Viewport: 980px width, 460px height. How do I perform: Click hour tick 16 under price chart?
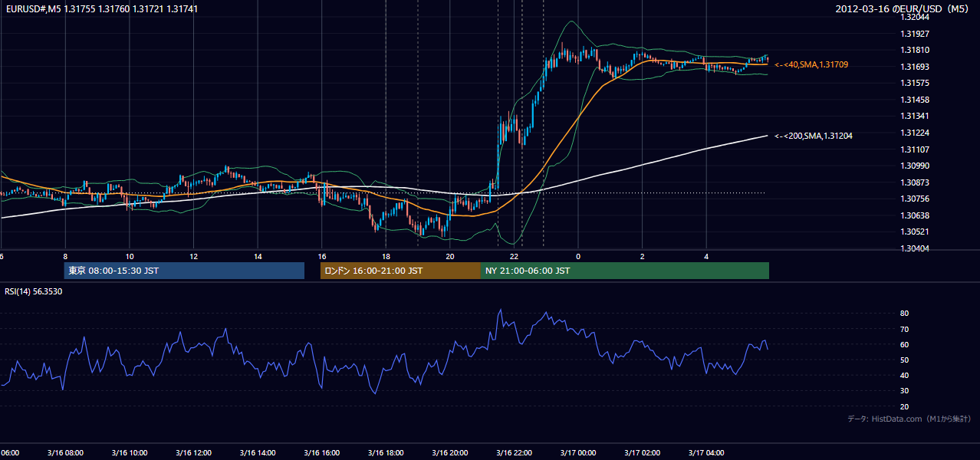click(322, 256)
